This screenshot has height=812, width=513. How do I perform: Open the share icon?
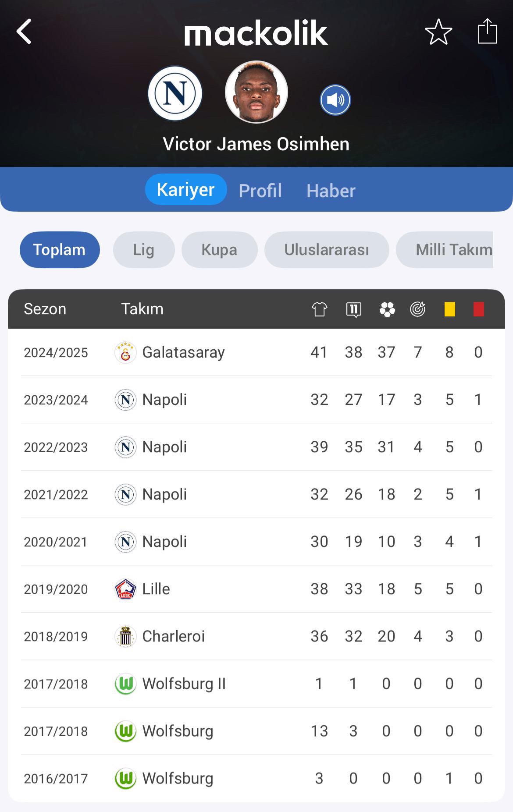(487, 31)
